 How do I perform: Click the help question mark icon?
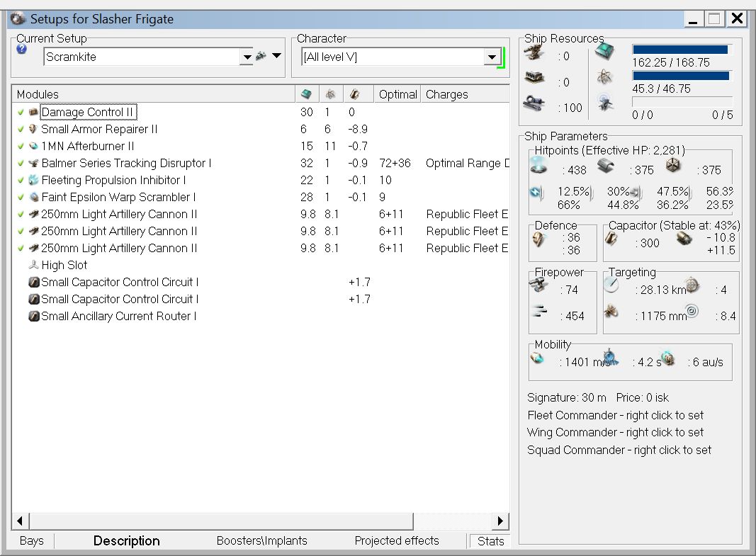pyautogui.click(x=21, y=49)
